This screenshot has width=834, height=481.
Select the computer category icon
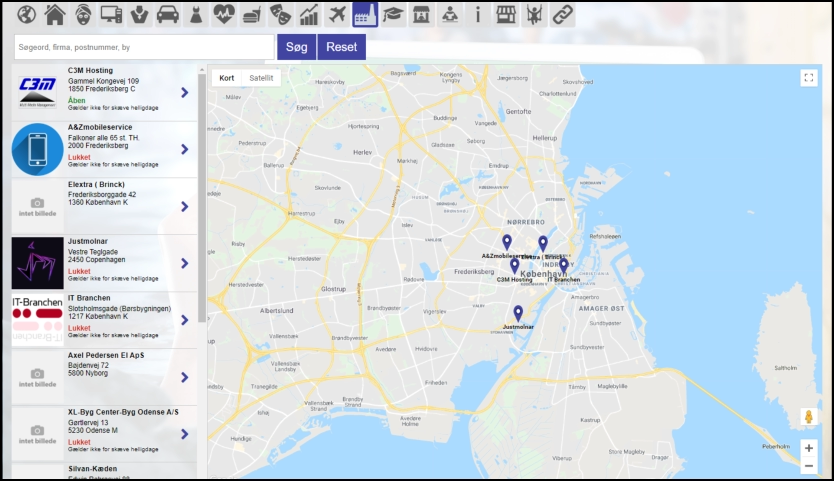pos(111,14)
